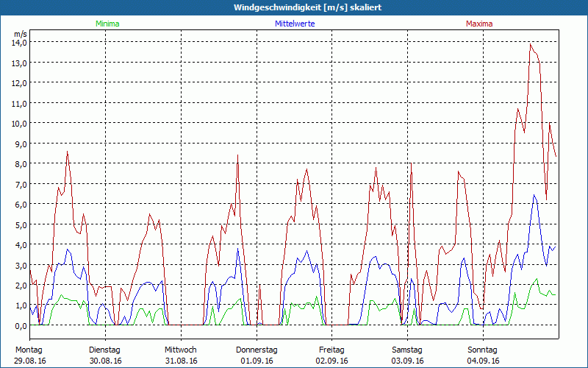This screenshot has width=588, height=368.
Task: Click the '6,0' y-axis value
Action: [x=22, y=205]
